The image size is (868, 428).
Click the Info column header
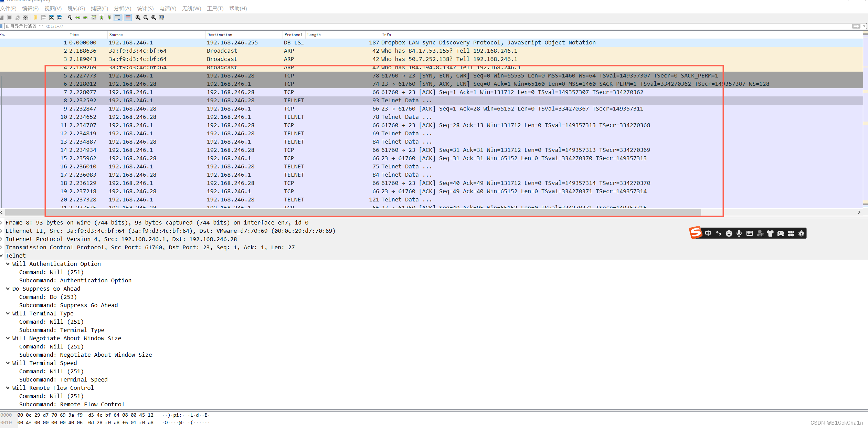pos(386,35)
